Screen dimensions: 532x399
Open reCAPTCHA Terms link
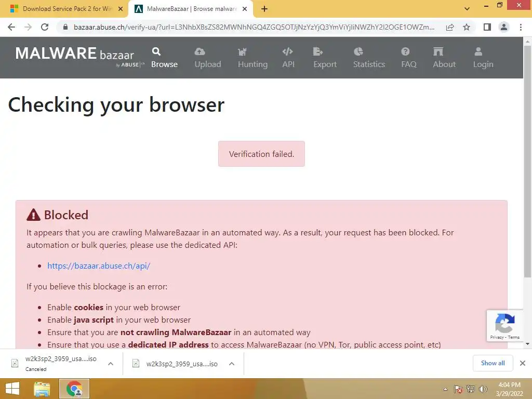point(514,337)
